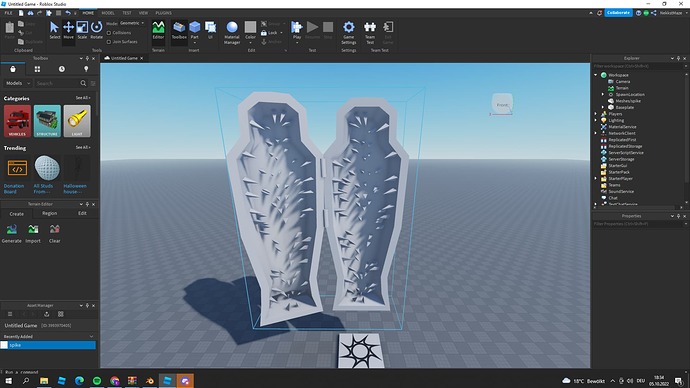
Task: Open the Windows Start menu
Action: [x=8, y=381]
